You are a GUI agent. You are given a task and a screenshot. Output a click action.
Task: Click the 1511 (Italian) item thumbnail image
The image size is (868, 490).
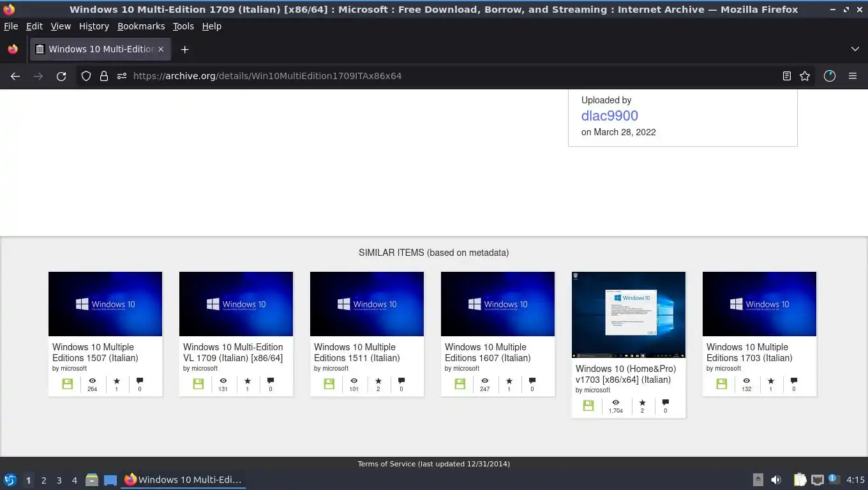(x=367, y=304)
